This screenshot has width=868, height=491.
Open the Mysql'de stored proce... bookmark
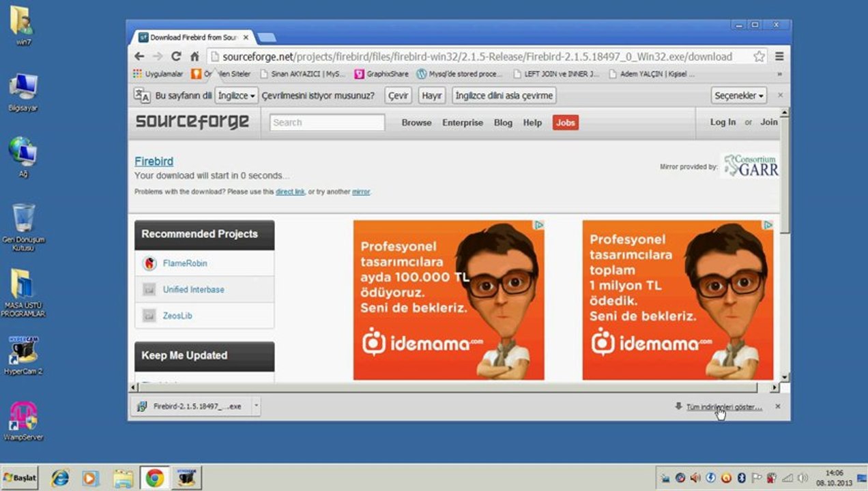[x=459, y=74]
